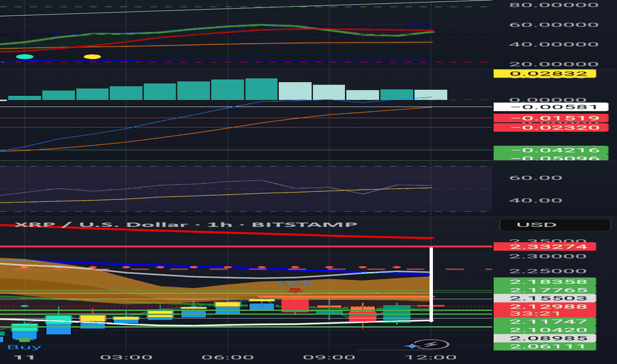Viewport: 617px width, 364px height.
Task: Click the 40.00 scale value in the RSI pane
Action: point(536,201)
